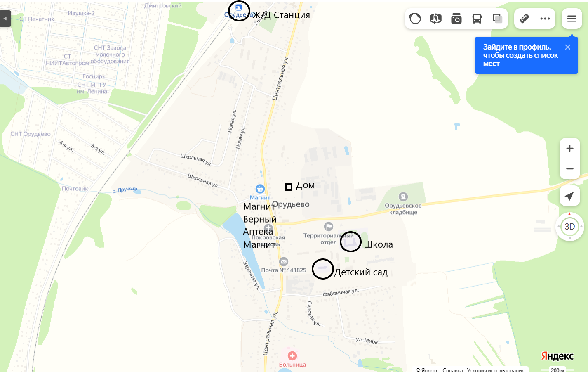Locate me with the arrow icon
588x372 pixels.
coord(570,196)
